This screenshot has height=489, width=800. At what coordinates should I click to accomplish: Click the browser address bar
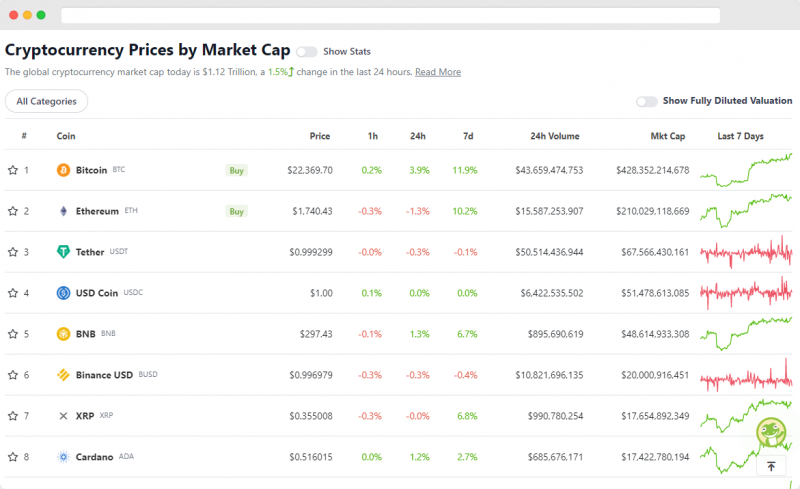[390, 15]
